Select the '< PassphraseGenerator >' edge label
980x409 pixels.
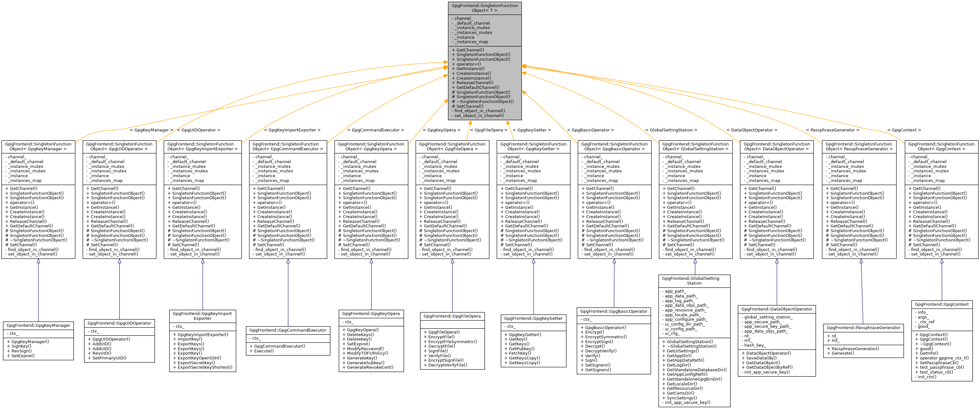coord(832,130)
